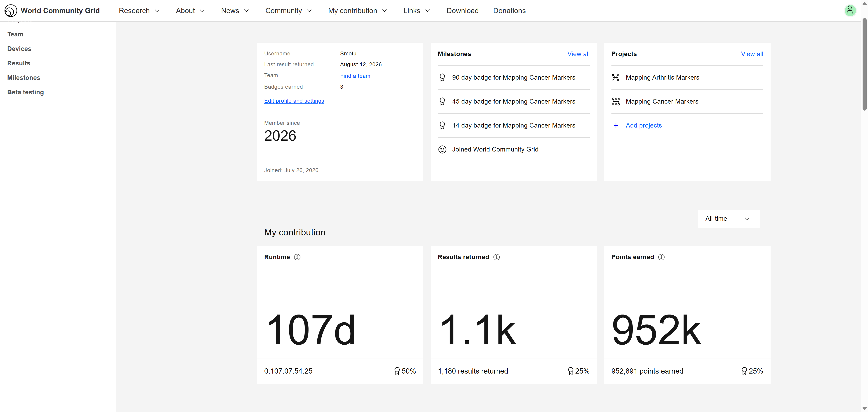Open the Community dropdown menu
Viewport: 868px width, 412px height.
[x=288, y=10]
